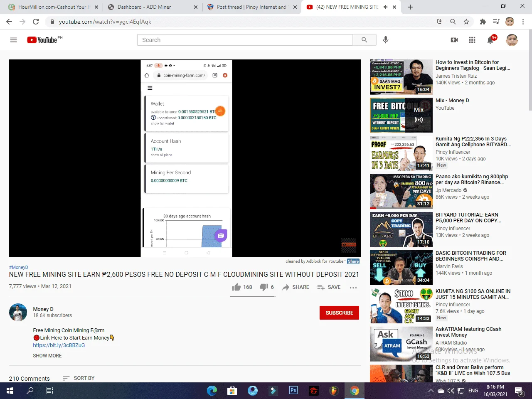Open the taskbar clock and calendar

[495, 391]
